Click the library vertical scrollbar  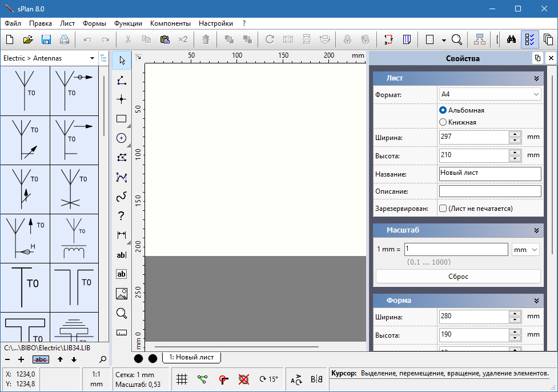(x=103, y=106)
